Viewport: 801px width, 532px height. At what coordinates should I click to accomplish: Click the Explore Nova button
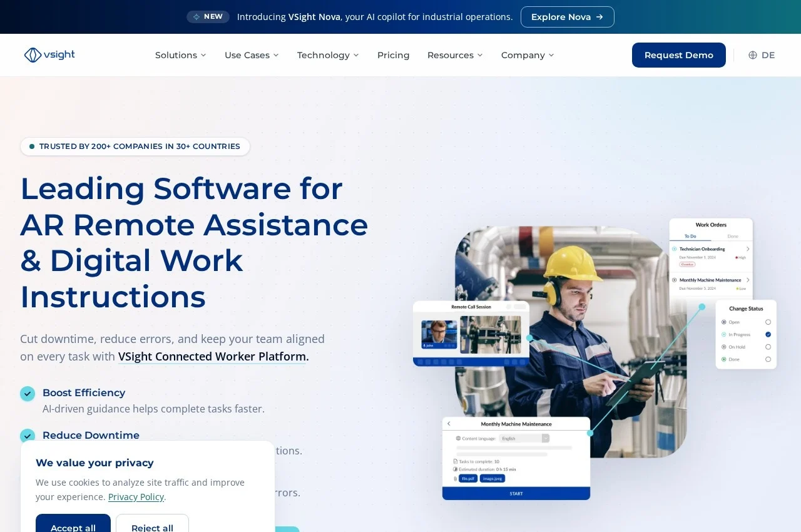(568, 17)
